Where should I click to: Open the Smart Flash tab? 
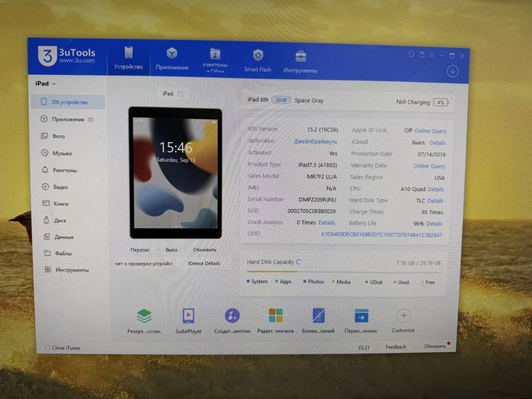[258, 61]
